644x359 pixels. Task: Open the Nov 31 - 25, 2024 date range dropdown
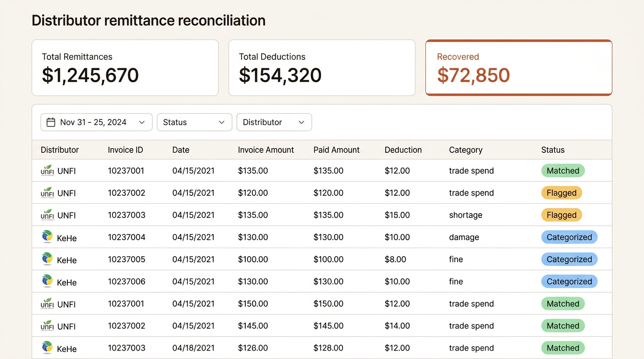pos(96,122)
